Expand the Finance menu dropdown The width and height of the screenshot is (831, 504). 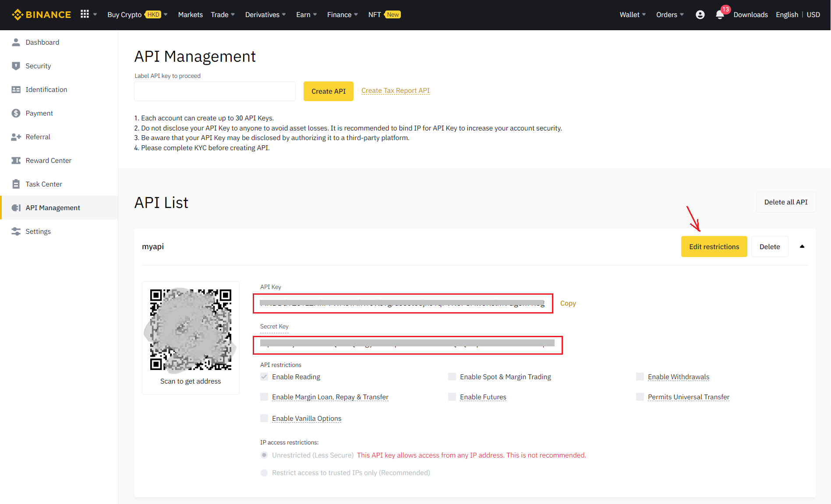point(342,14)
